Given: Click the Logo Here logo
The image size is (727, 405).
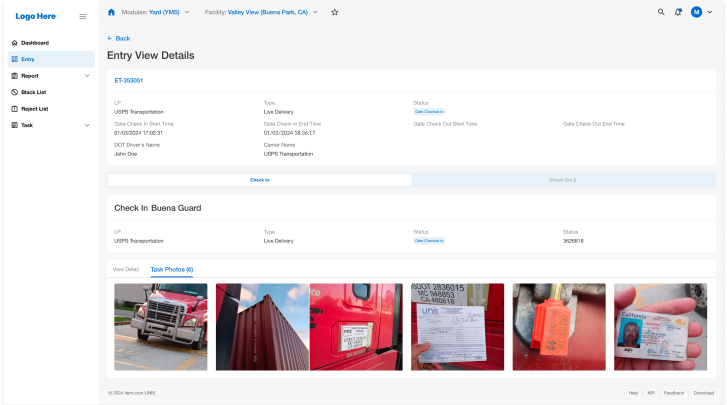Looking at the screenshot, I should coord(35,16).
